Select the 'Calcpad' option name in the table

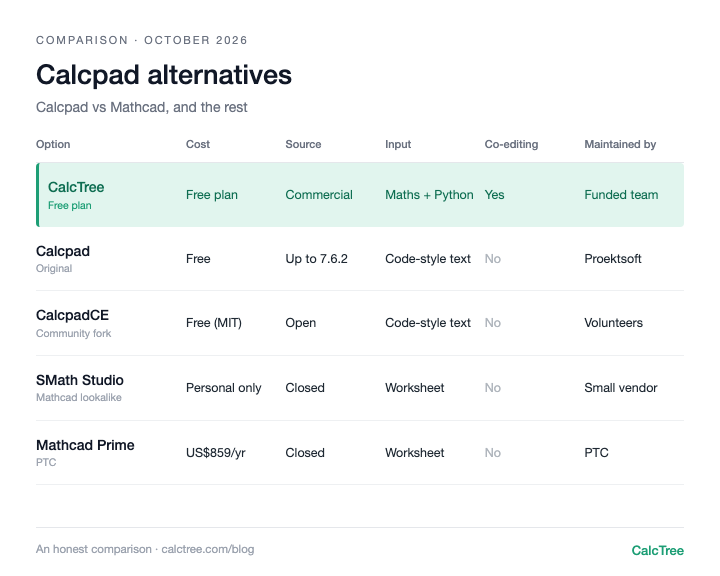click(62, 251)
